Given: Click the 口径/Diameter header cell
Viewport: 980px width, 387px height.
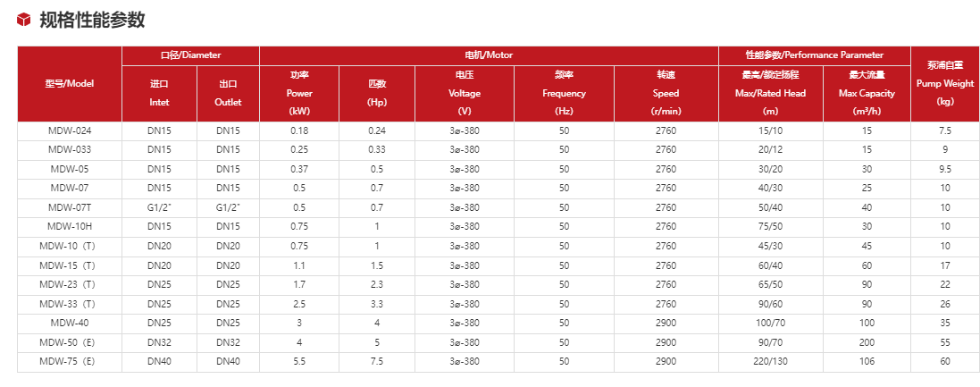Looking at the screenshot, I should [x=190, y=55].
